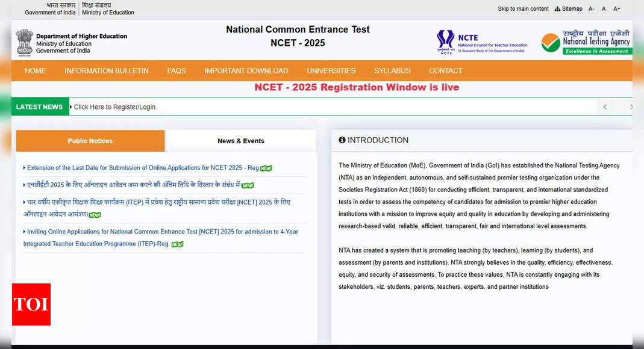Viewport: 644px width, 349px height.
Task: Click the next arrow on the news ticker
Action: pos(631,107)
